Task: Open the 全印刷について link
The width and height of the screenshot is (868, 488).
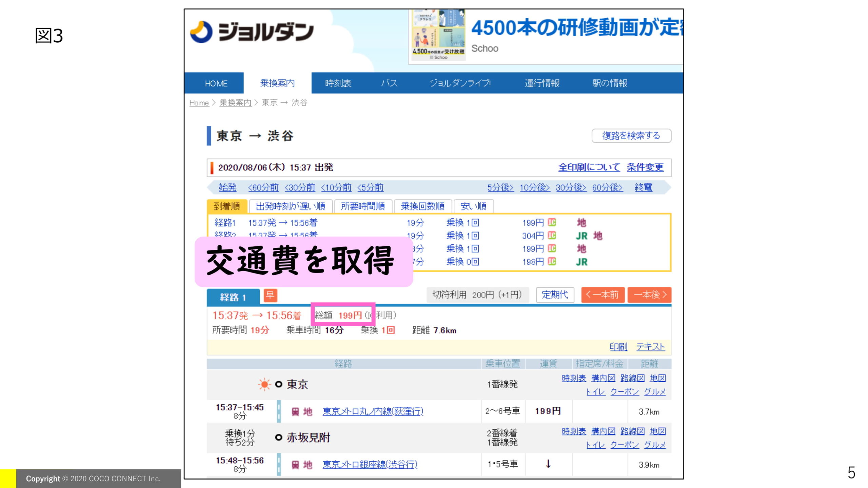Action: pyautogui.click(x=589, y=167)
